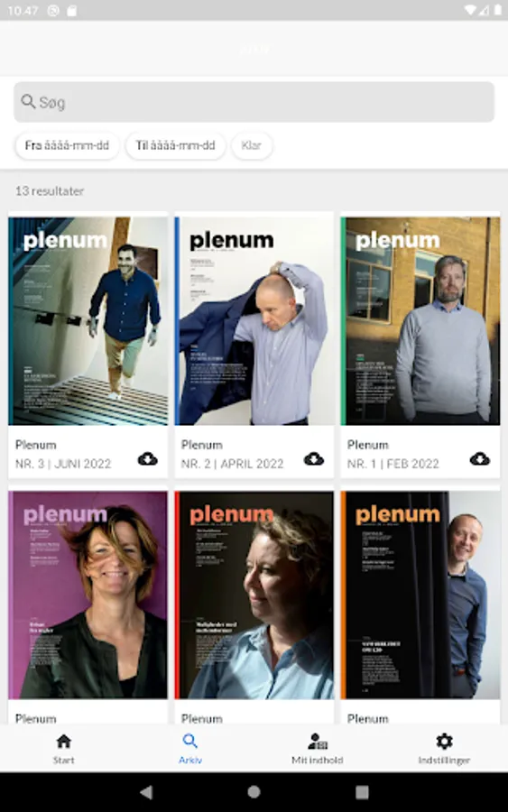This screenshot has height=812, width=508.
Task: Open the purple Plenum cover thumbnail
Action: (88, 595)
